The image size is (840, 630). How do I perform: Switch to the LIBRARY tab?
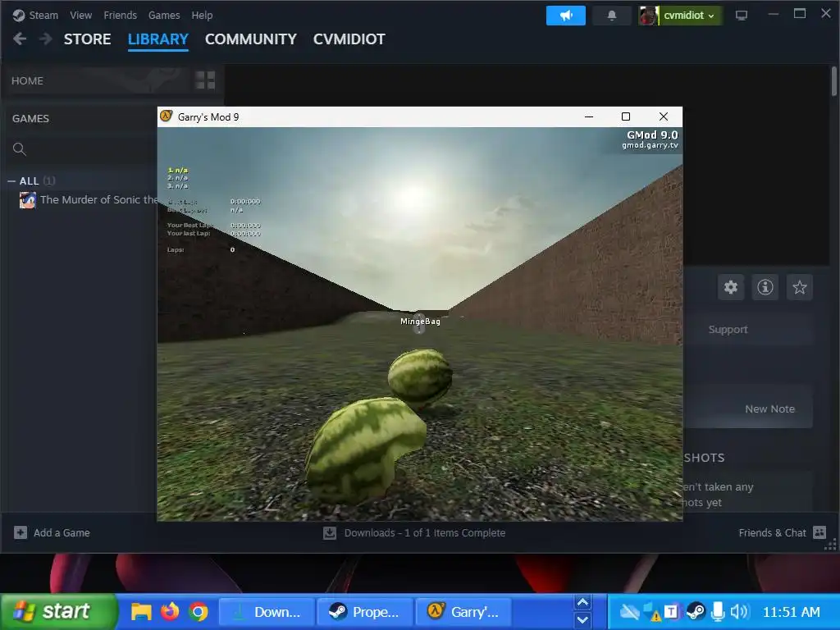tap(158, 39)
